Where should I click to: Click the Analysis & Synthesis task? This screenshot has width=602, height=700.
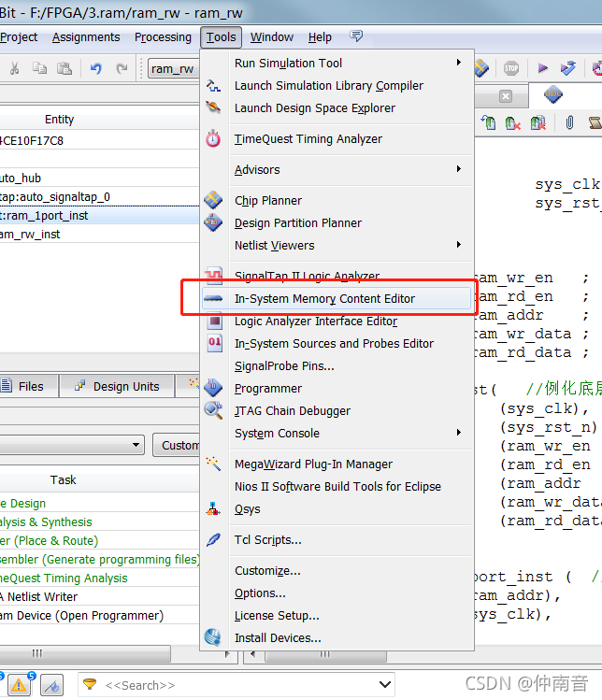click(x=46, y=521)
